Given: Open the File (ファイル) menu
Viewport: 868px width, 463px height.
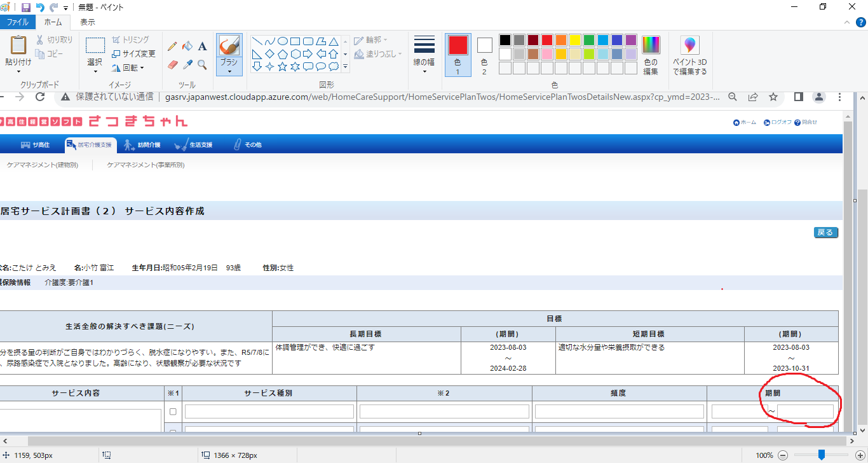Looking at the screenshot, I should pyautogui.click(x=17, y=22).
